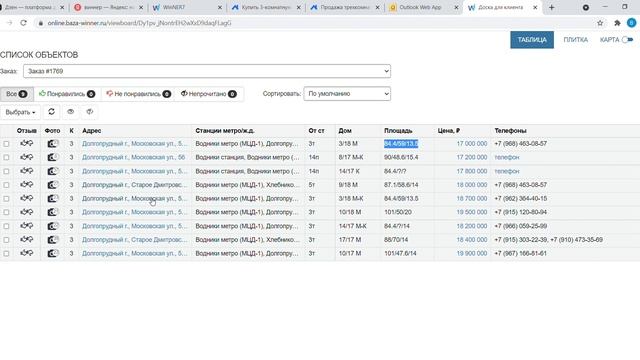Reveal телефон link in the 14/17 К row
Screen dimensions: 640x360
(x=507, y=171)
